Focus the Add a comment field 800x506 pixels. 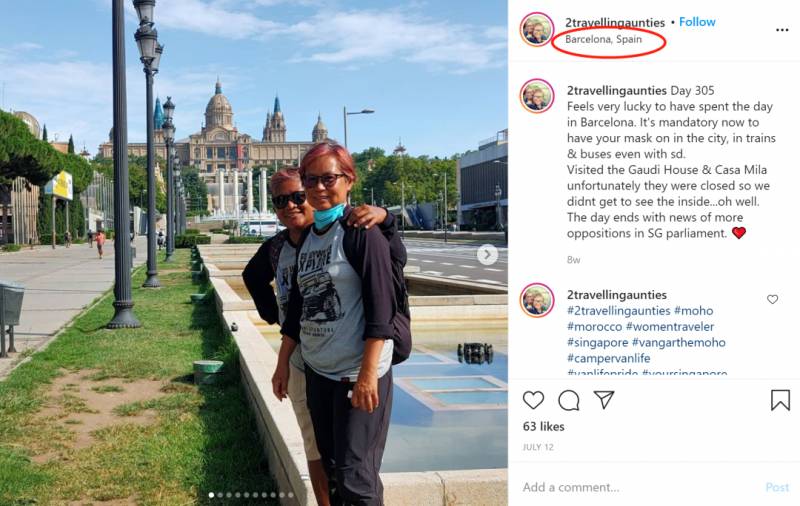[640, 487]
